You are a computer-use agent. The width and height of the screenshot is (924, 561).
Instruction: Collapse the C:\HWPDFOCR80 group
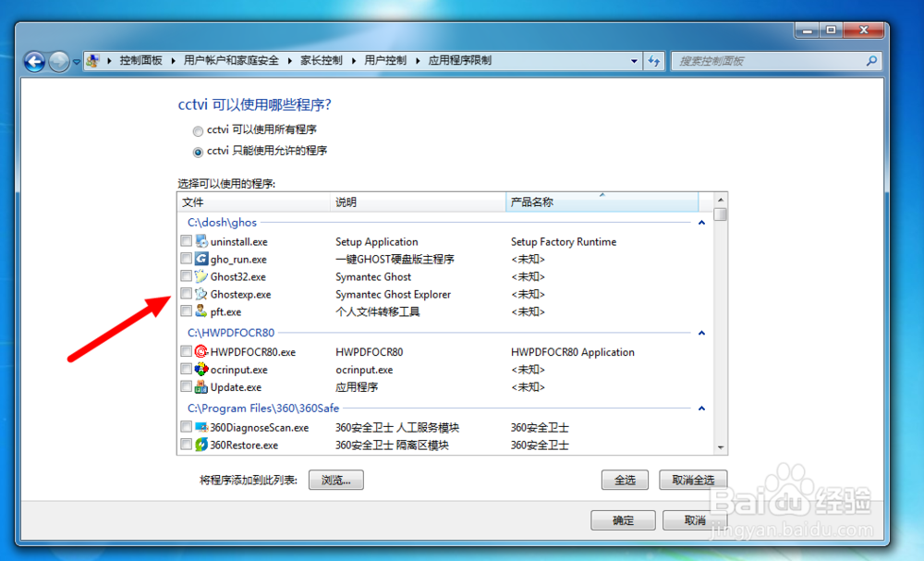coord(701,333)
